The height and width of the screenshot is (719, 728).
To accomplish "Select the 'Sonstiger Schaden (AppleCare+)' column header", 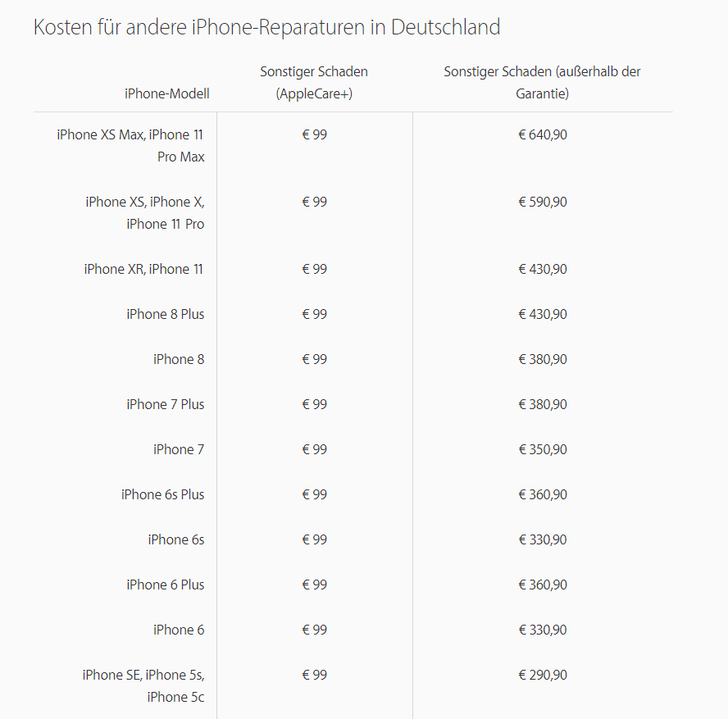I will [314, 83].
